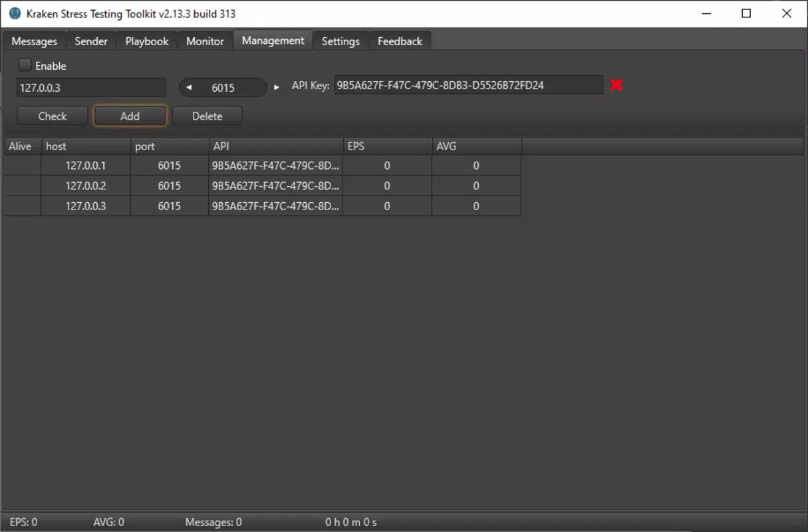Click the API column header
This screenshot has width=808, height=532.
tap(276, 146)
